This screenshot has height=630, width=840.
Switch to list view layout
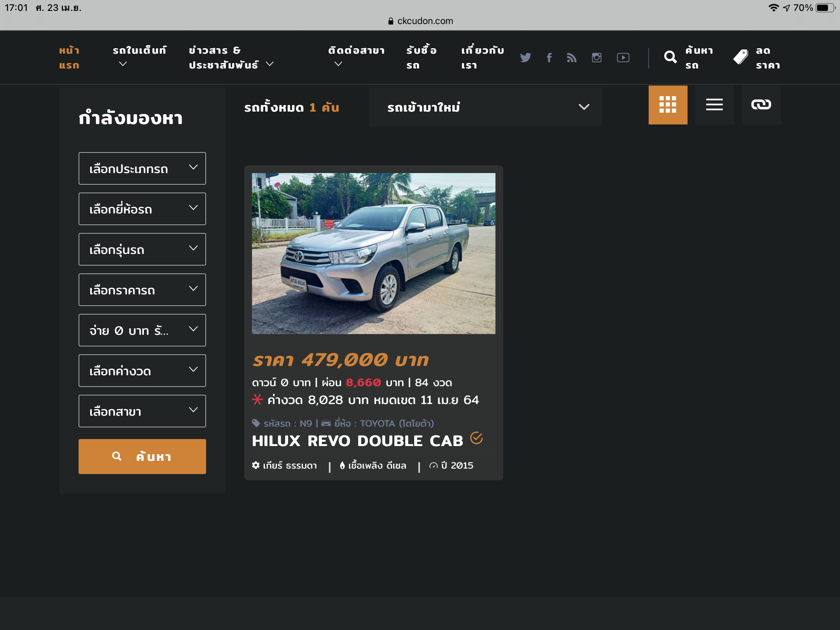pyautogui.click(x=714, y=105)
